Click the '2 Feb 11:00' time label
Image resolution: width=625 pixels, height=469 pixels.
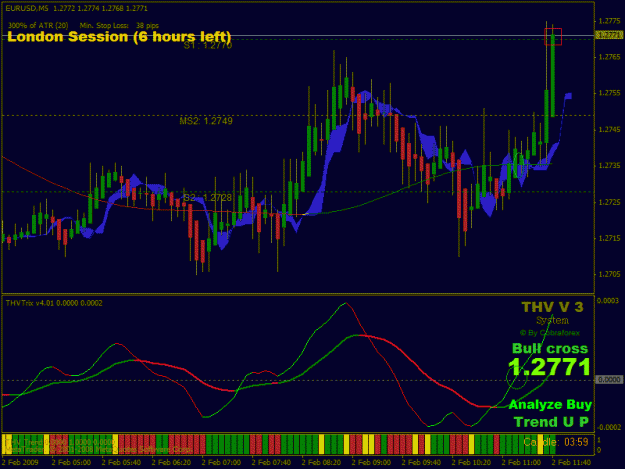tap(521, 463)
